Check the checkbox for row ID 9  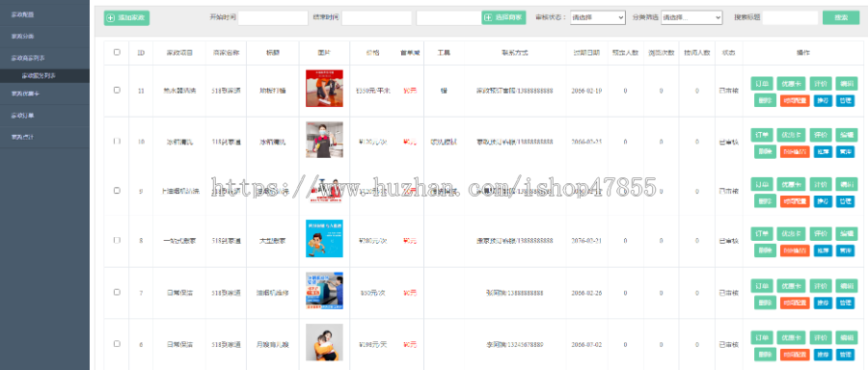[x=117, y=190]
